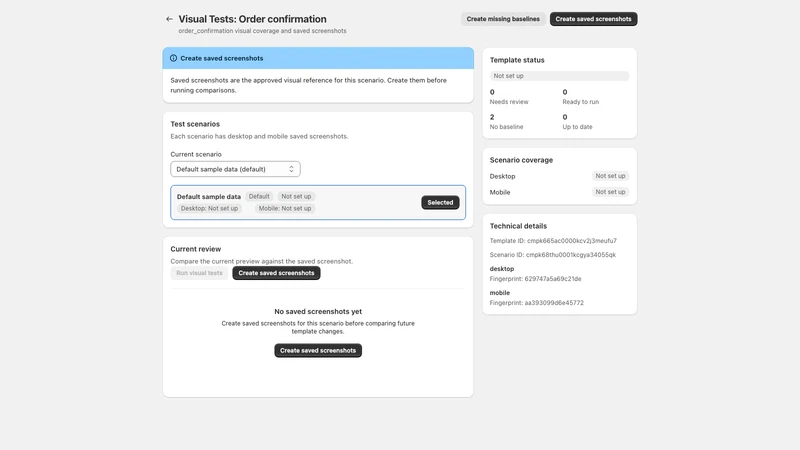Click the order_confirmation subtitle text

pos(262,31)
